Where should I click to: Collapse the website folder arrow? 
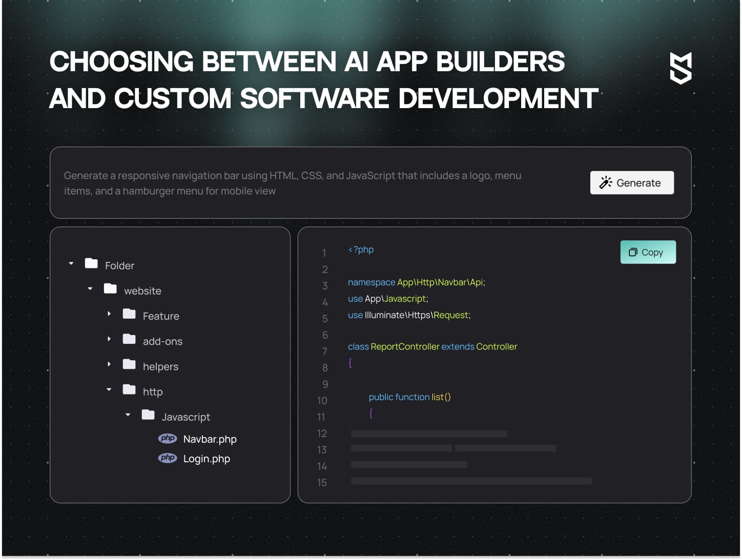[90, 288]
